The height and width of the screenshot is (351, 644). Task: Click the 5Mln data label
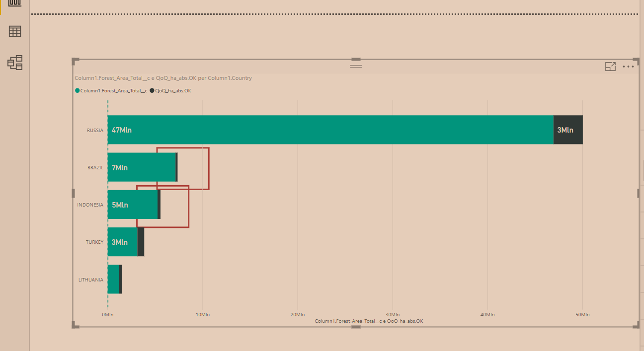[x=120, y=205]
